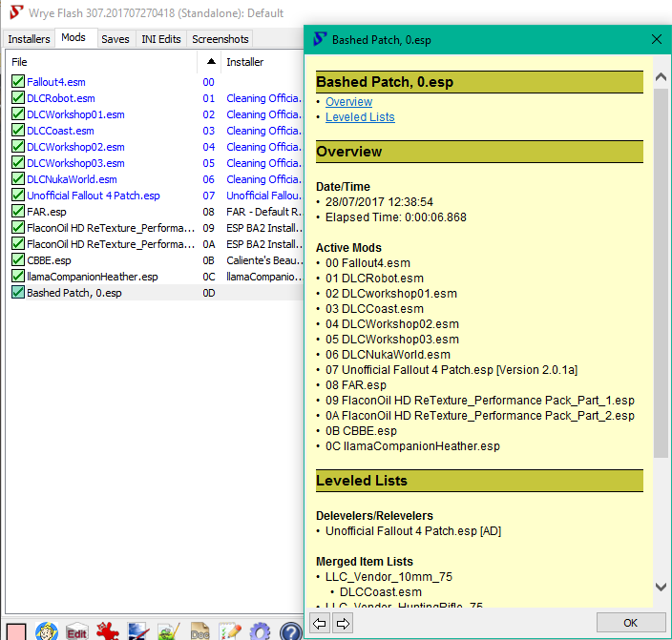Click the Bashed Patch dialog title icon
Screen dimensions: 672x640
pos(320,39)
